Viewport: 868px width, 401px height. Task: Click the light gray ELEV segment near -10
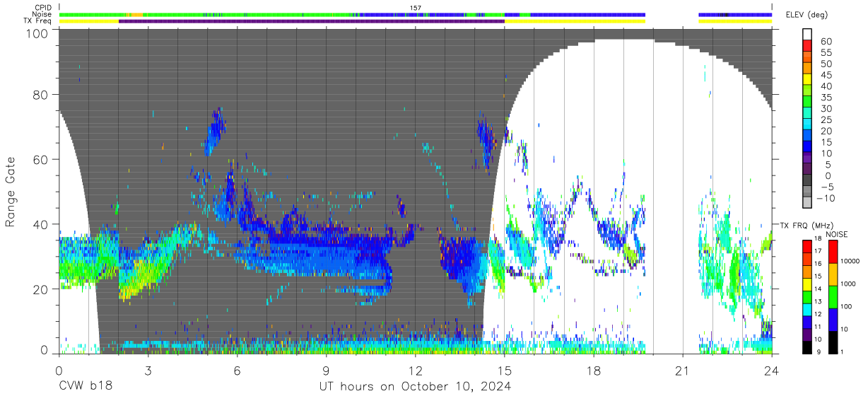pyautogui.click(x=807, y=204)
